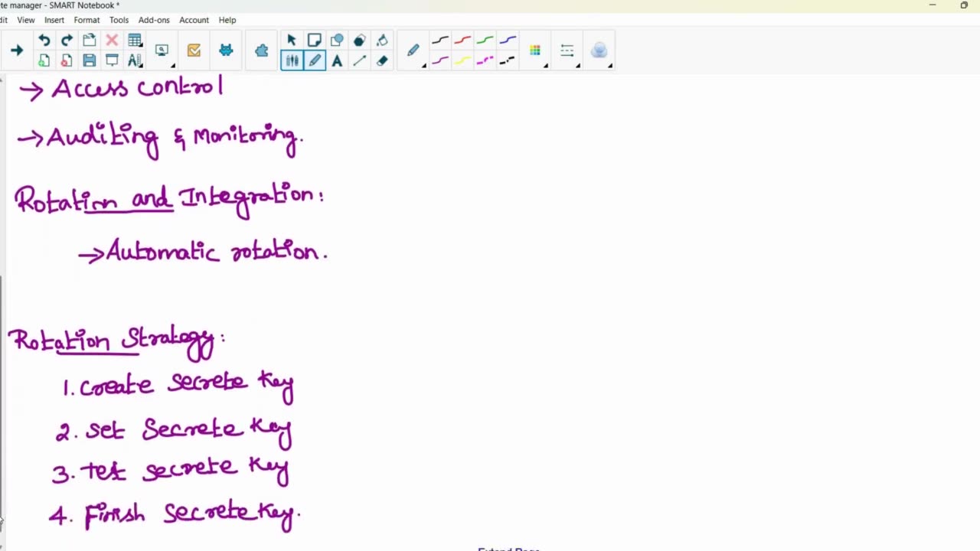This screenshot has height=551, width=980.
Task: Open the magnifier display tool
Action: point(162,51)
